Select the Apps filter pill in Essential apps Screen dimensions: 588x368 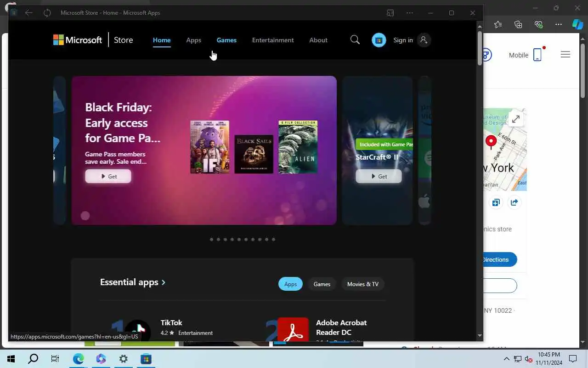click(290, 284)
